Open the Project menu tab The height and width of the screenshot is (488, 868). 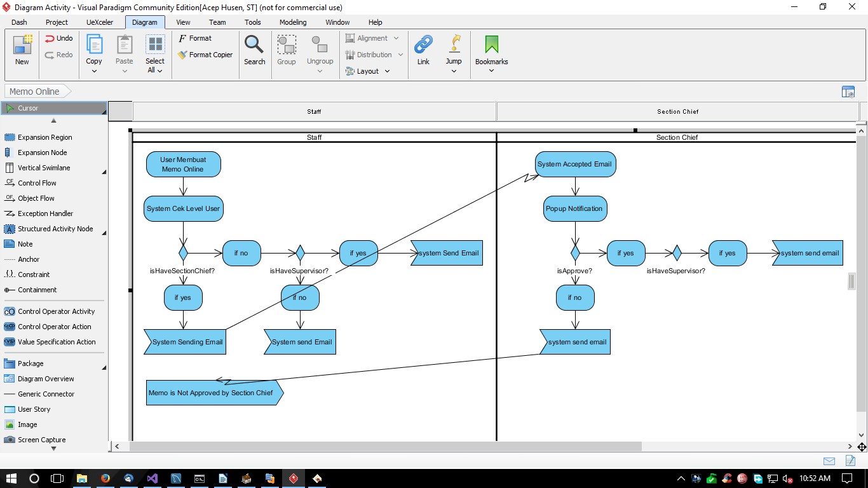pyautogui.click(x=57, y=22)
